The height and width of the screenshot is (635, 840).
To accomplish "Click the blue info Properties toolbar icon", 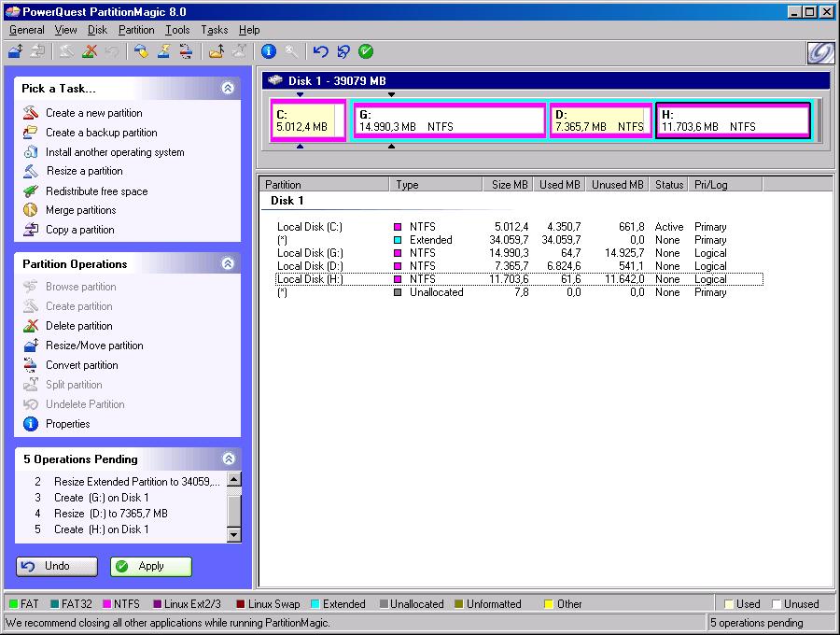I will click(x=269, y=51).
